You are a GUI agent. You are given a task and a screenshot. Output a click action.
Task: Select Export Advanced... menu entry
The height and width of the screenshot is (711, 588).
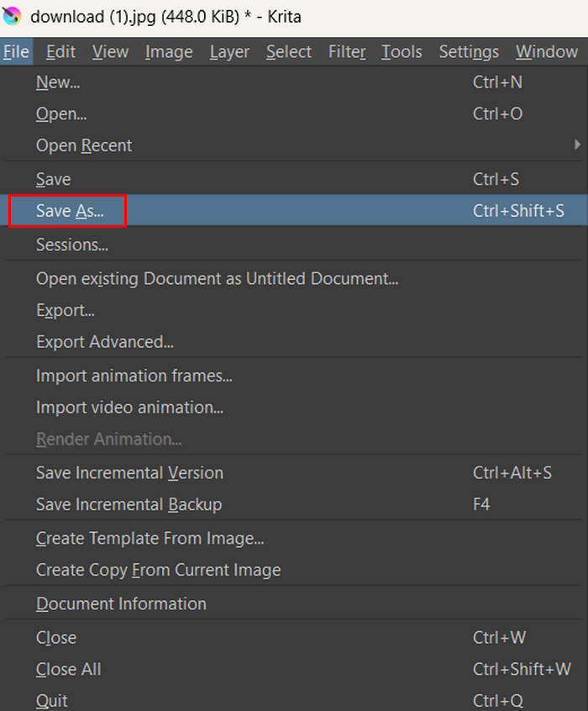click(294, 342)
